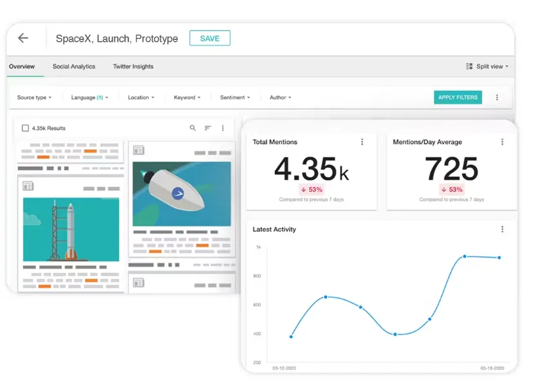This screenshot has width=537, height=392.
Task: Click the 03-12-2020 date axis label
Action: click(284, 368)
